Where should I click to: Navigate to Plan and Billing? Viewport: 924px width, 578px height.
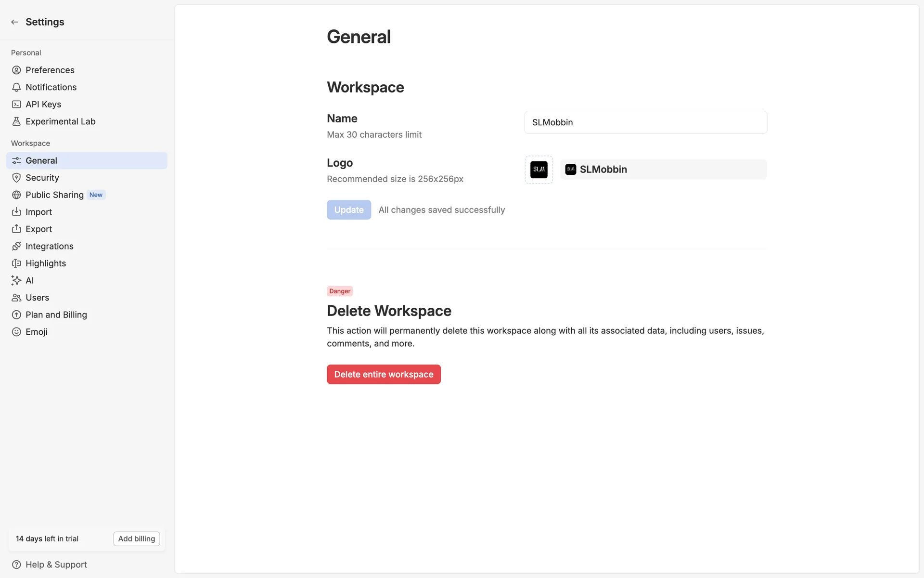(56, 315)
